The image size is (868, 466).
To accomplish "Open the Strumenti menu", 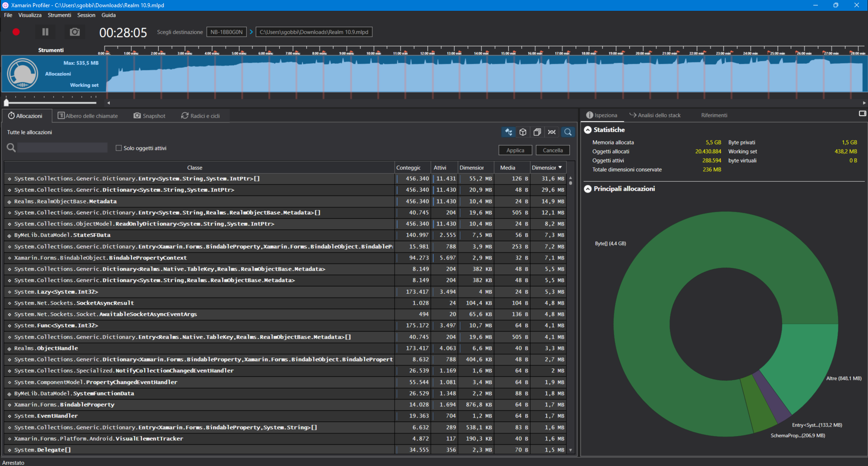I will point(59,15).
